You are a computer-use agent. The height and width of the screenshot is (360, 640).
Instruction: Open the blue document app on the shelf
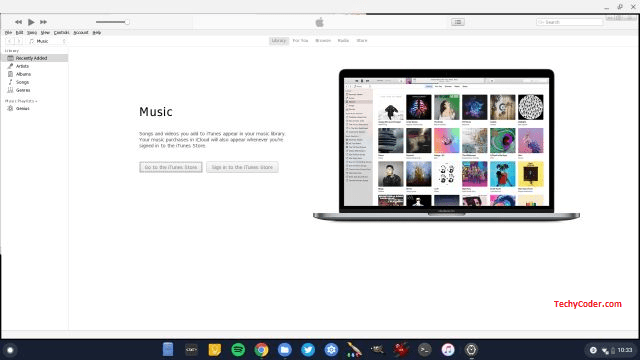pyautogui.click(x=168, y=350)
